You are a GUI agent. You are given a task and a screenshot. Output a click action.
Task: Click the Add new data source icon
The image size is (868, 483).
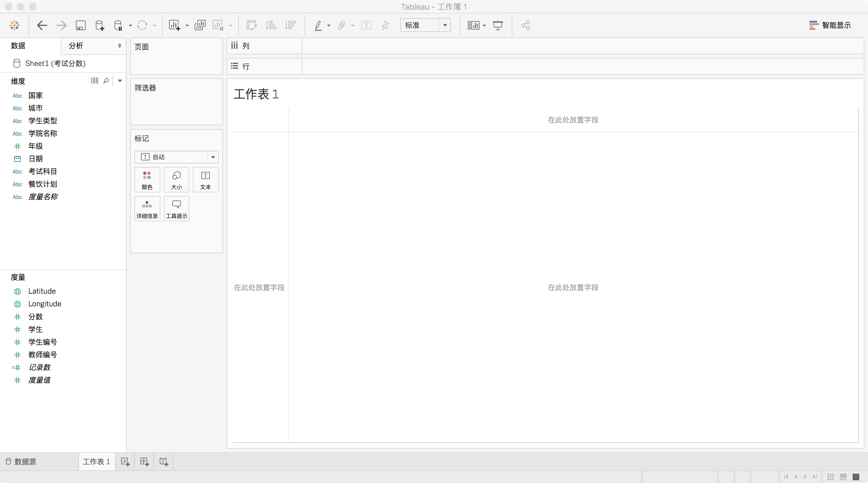[x=100, y=25]
